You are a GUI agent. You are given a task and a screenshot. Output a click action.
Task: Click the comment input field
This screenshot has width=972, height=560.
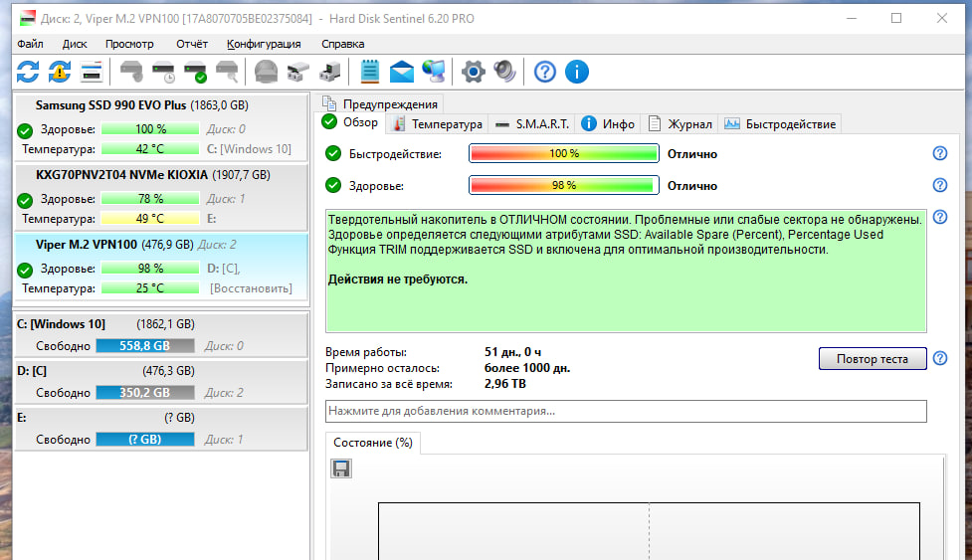[x=626, y=411]
